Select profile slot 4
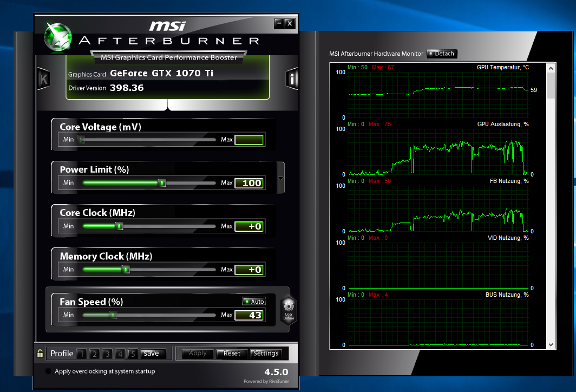This screenshot has width=576, height=392. click(120, 354)
